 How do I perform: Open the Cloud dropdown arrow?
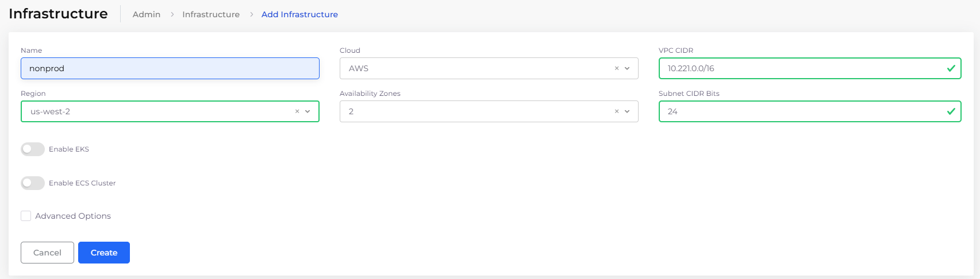[627, 68]
